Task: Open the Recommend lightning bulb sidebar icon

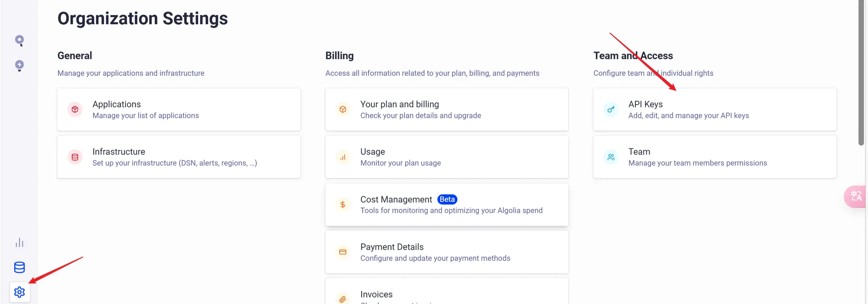Action: [19, 65]
